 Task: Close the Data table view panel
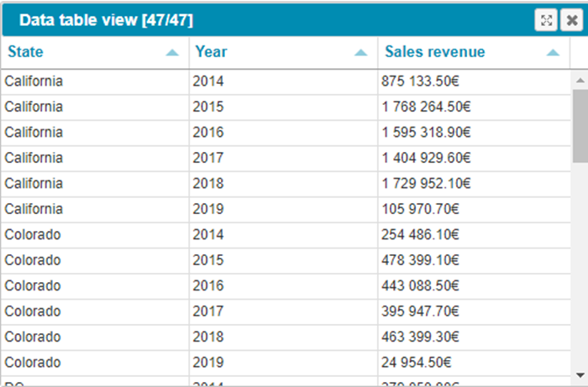click(570, 21)
